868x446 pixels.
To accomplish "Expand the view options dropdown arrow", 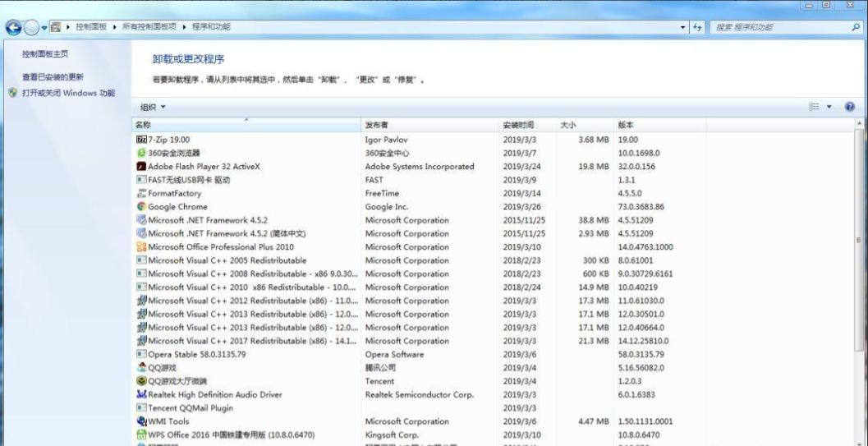I will click(829, 107).
